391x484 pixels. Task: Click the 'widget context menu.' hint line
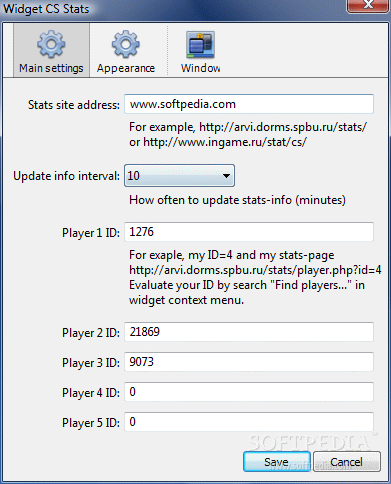187,300
